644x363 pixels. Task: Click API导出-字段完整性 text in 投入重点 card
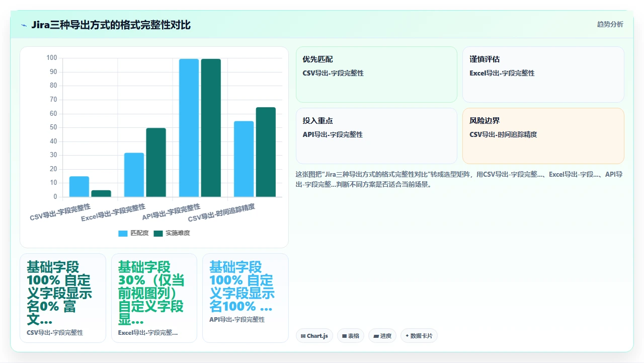coord(333,135)
